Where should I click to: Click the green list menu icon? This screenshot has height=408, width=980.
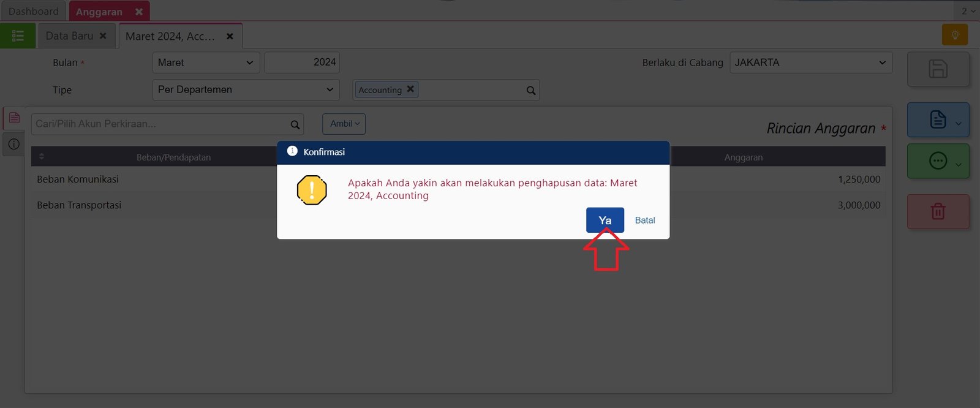[18, 36]
